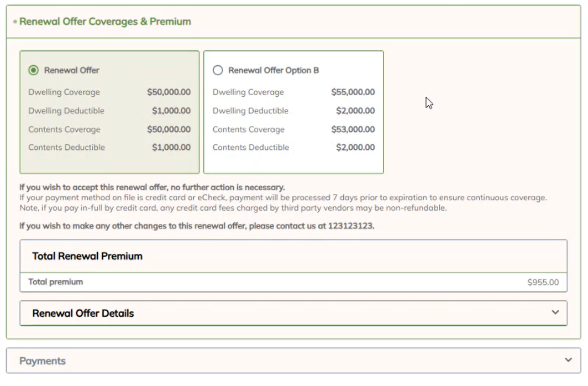Click the Total Renewal Premium heading
588x386 pixels.
click(87, 256)
